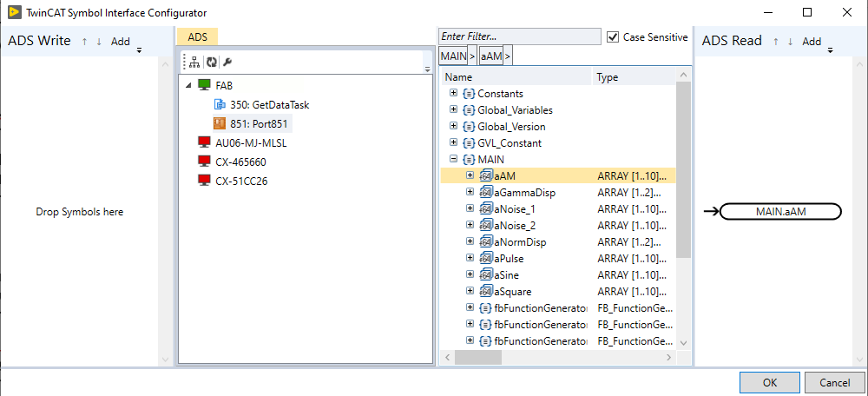Collapse the MAIN node
Image resolution: width=868 pixels, height=396 pixels.
453,160
